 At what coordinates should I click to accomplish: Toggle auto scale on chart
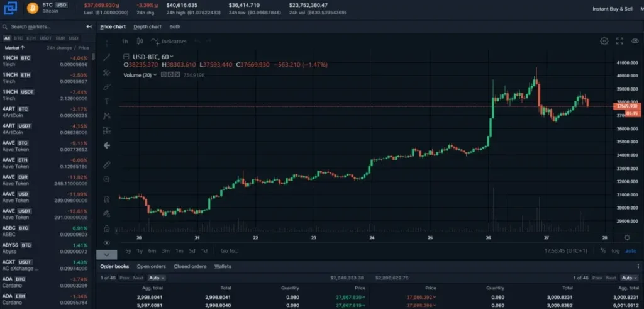pos(630,250)
